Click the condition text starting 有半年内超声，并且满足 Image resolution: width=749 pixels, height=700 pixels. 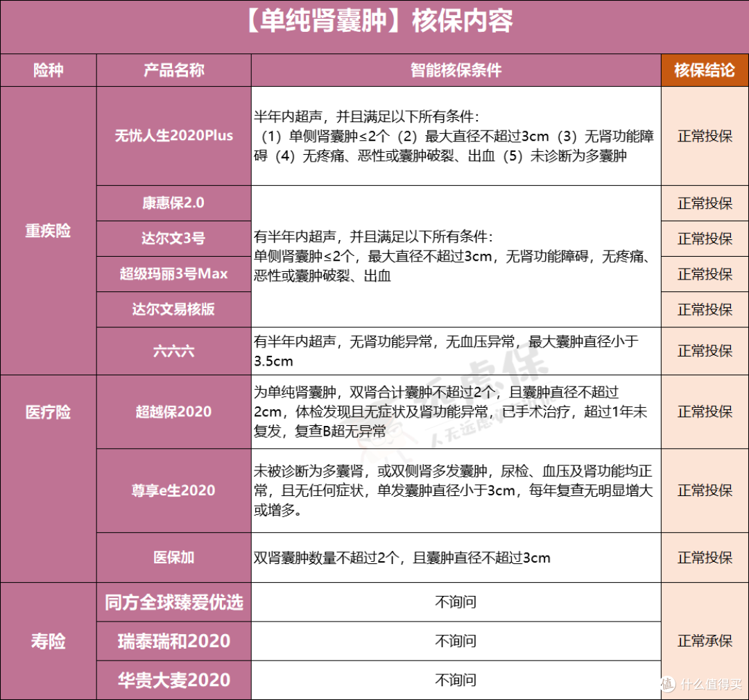[x=452, y=256]
